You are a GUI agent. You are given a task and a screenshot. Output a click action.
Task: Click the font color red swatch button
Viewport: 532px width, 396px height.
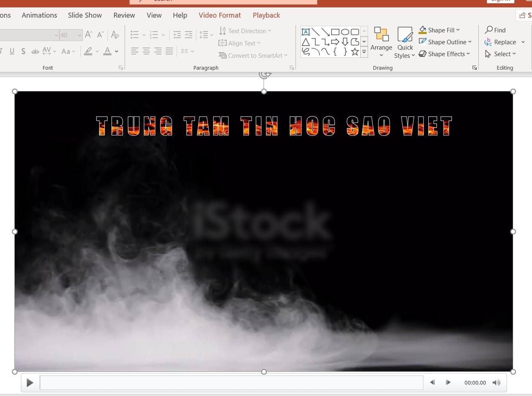point(107,51)
